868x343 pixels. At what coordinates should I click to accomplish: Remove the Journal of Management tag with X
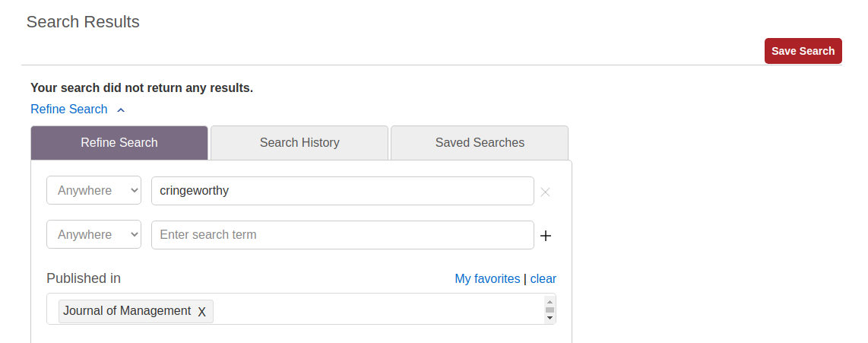pos(202,312)
